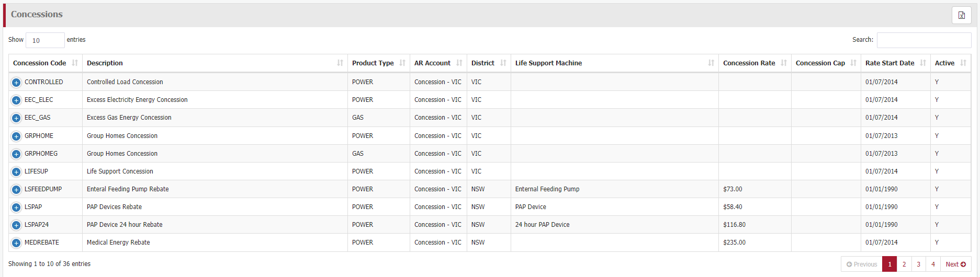Go to page 2 of results
980x277 pixels.
tap(904, 264)
